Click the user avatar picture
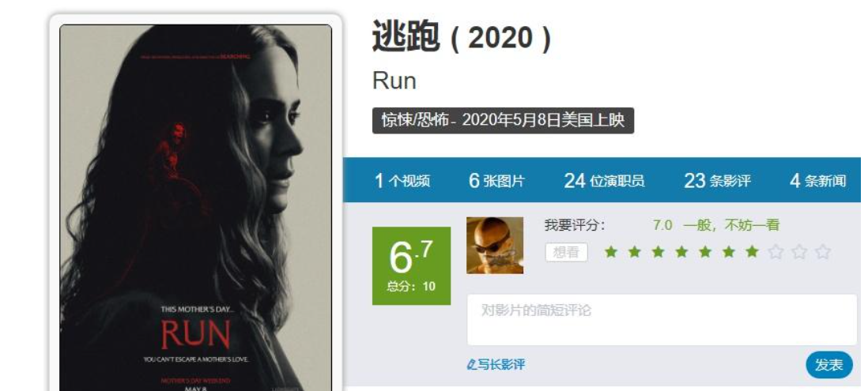The height and width of the screenshot is (391, 868). point(495,245)
